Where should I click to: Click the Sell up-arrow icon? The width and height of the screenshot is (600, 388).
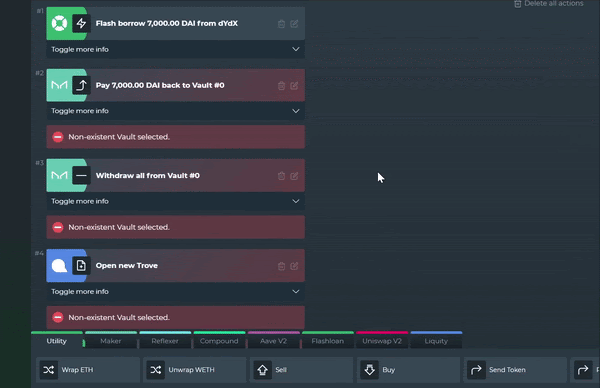[x=262, y=370]
